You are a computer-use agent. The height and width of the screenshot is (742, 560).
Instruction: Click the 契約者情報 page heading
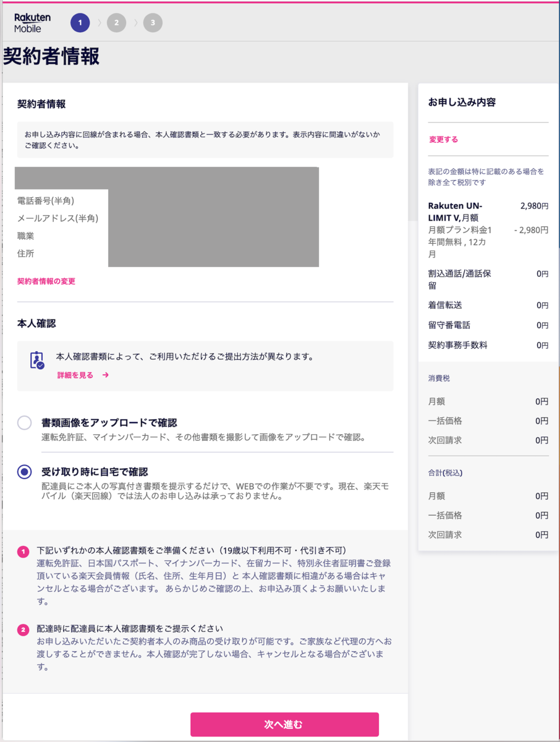coord(51,56)
